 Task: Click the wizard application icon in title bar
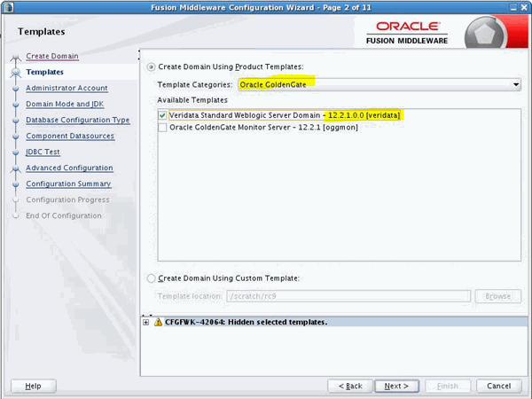[8, 7]
